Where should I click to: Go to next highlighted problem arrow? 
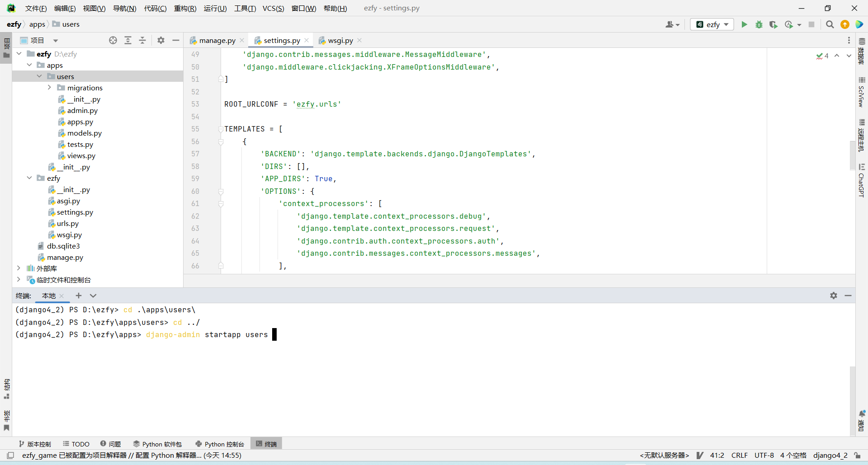point(849,56)
